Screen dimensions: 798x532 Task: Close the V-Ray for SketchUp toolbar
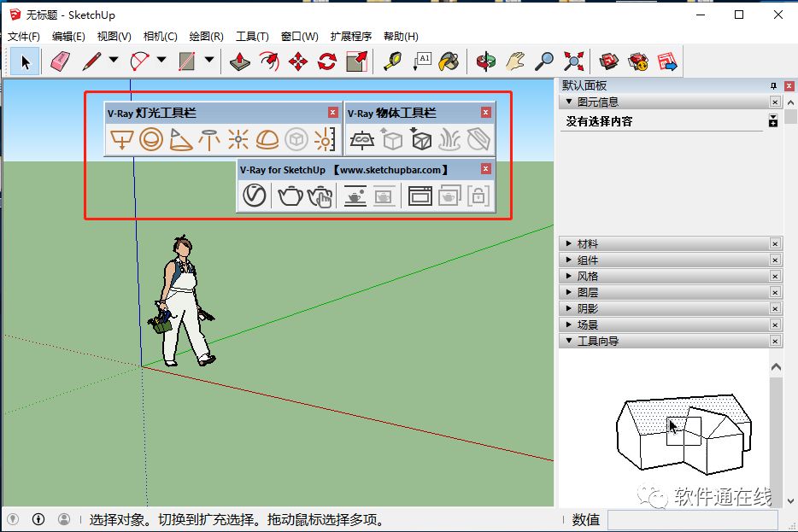[486, 169]
